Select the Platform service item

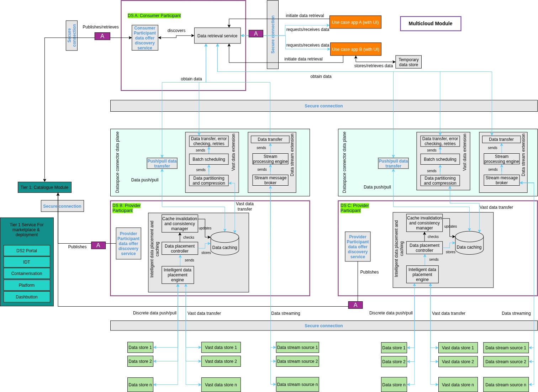click(x=27, y=285)
